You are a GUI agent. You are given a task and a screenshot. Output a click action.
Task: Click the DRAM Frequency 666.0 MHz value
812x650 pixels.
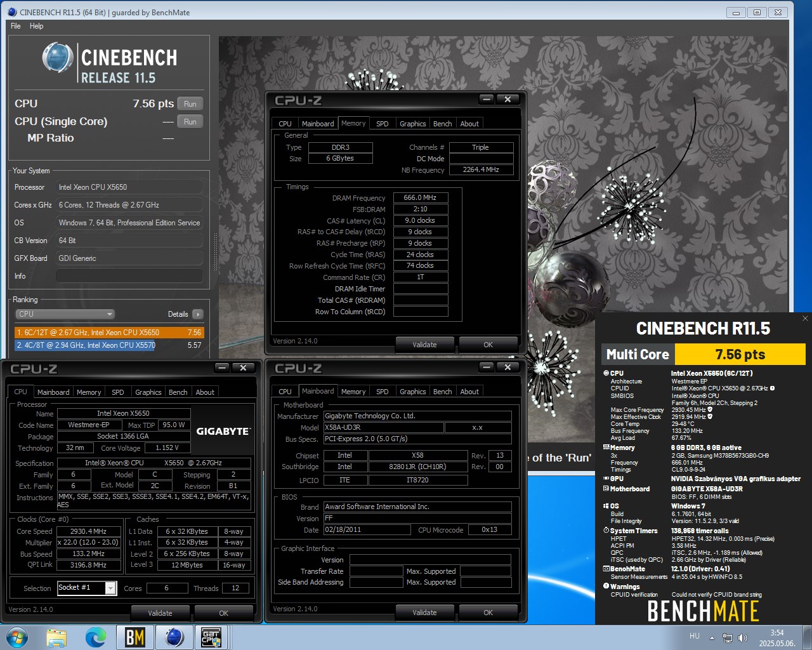(421, 197)
